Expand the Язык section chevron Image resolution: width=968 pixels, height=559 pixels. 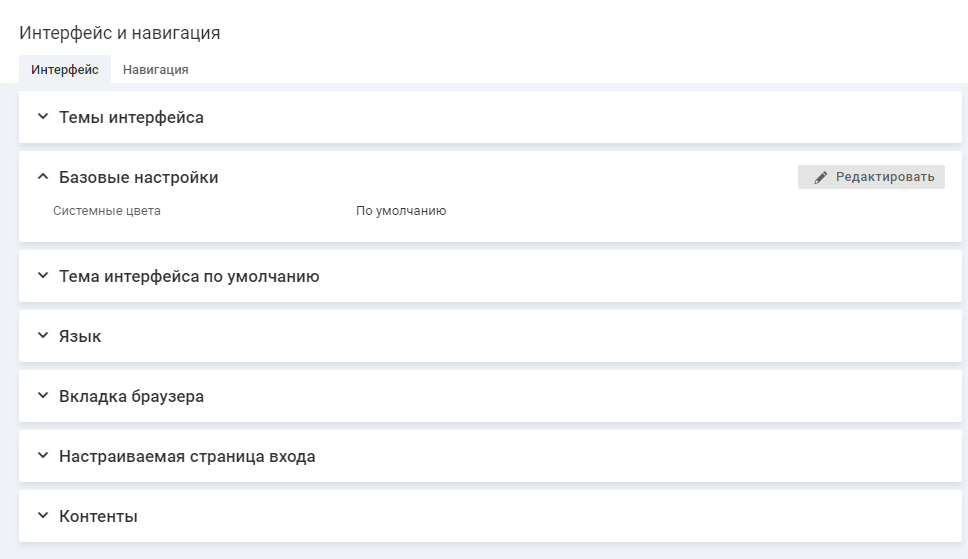[42, 336]
